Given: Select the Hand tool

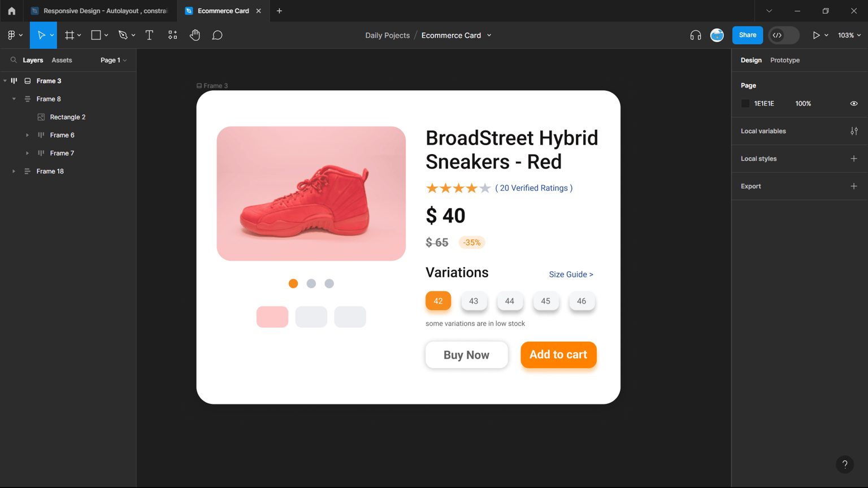Looking at the screenshot, I should click(x=195, y=35).
